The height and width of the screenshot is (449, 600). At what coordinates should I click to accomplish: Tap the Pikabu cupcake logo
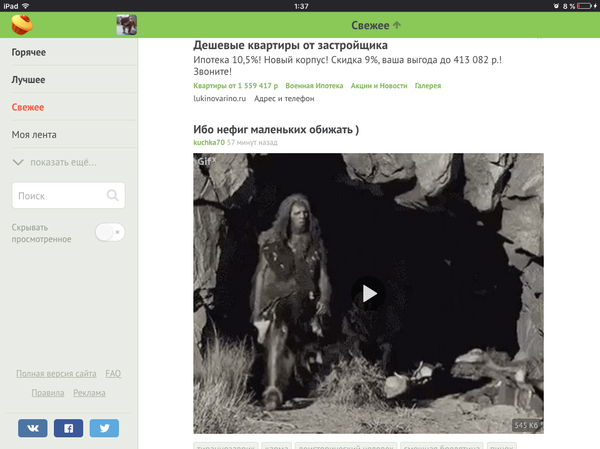[22, 24]
